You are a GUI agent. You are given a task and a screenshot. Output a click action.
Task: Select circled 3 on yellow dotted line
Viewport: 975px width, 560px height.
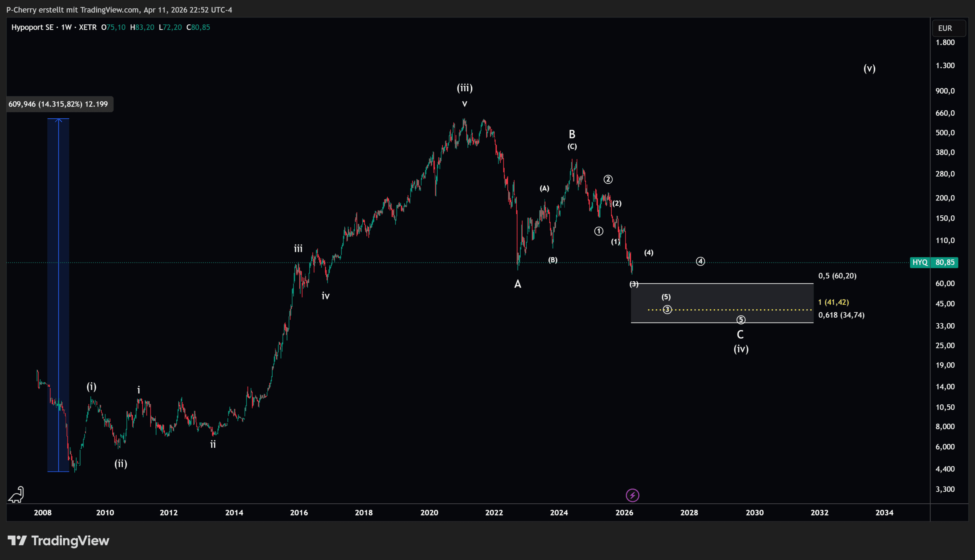click(x=667, y=310)
